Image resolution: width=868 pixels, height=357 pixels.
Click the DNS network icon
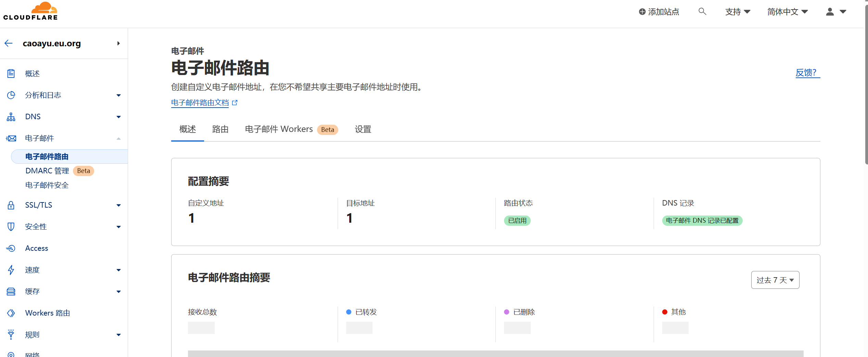11,117
